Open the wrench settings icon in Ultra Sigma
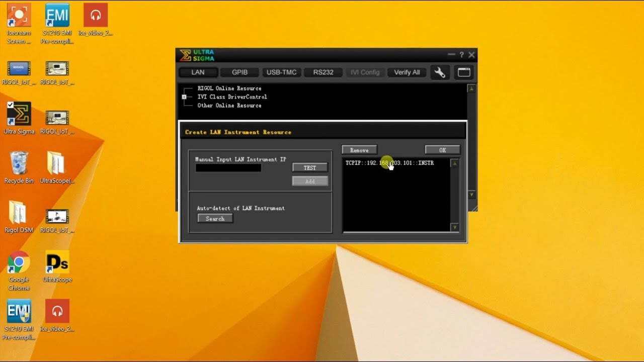Image resolution: width=644 pixels, height=362 pixels. click(x=440, y=72)
